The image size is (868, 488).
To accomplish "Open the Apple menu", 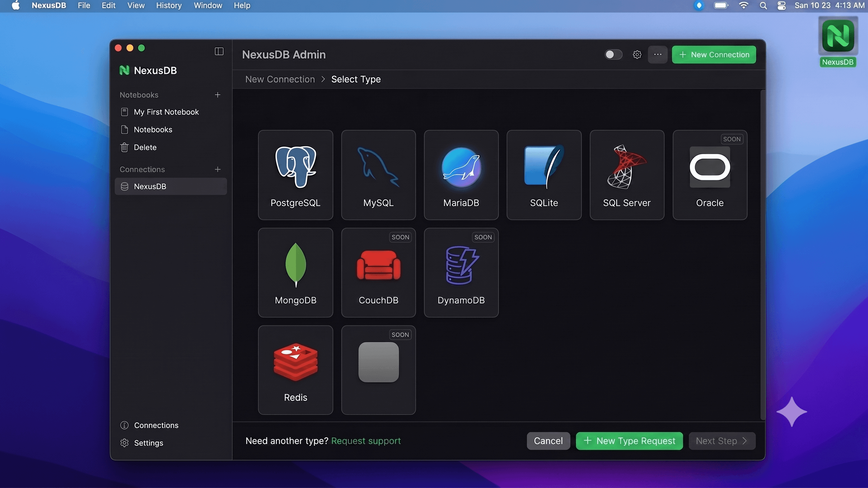I will (16, 6).
